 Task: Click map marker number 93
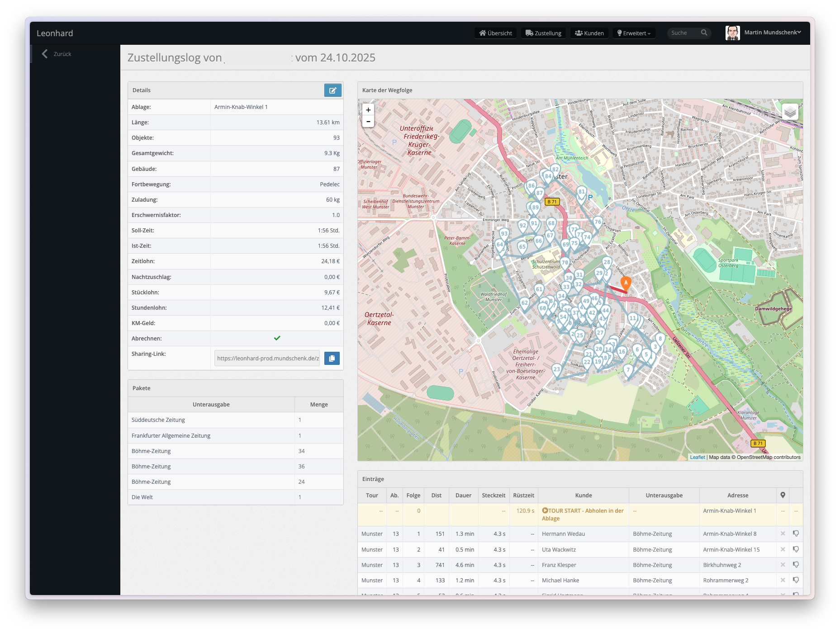[x=504, y=234]
